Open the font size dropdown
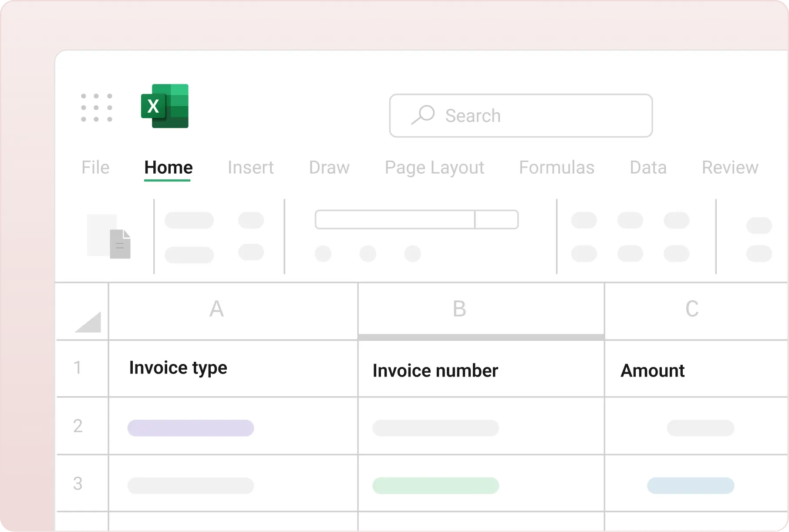The width and height of the screenshot is (789, 532). [x=496, y=219]
